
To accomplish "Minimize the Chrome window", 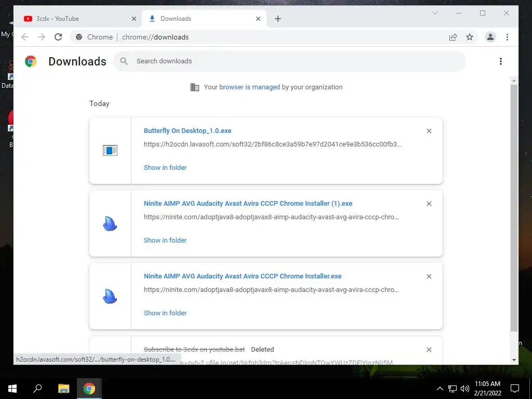I will 459,13.
